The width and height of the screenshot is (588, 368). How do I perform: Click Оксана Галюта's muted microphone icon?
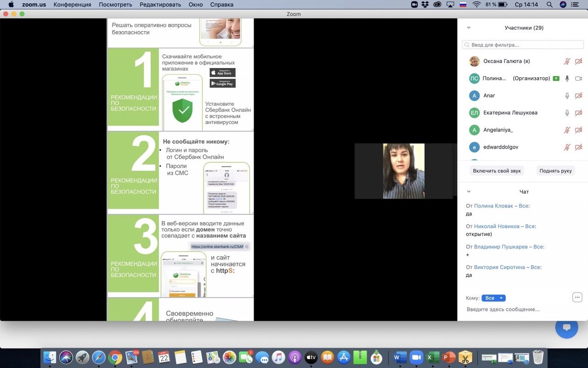click(567, 61)
